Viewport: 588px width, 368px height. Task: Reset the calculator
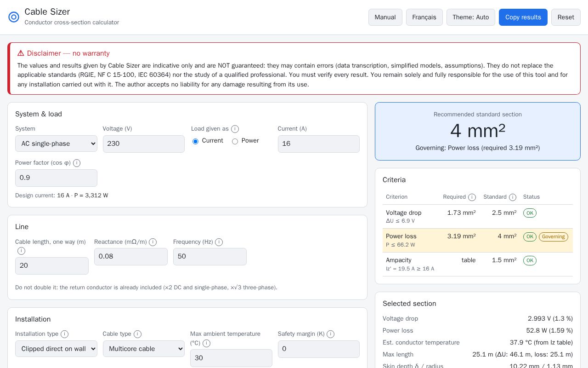pyautogui.click(x=565, y=17)
